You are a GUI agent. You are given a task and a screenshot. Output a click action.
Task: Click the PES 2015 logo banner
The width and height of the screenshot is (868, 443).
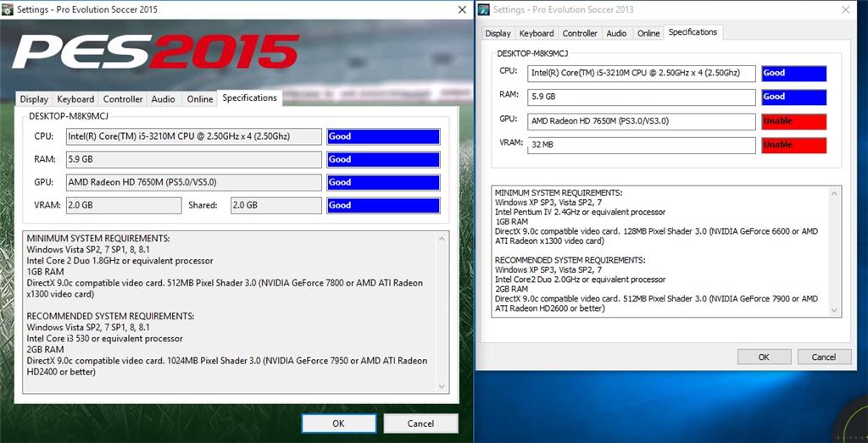(155, 52)
